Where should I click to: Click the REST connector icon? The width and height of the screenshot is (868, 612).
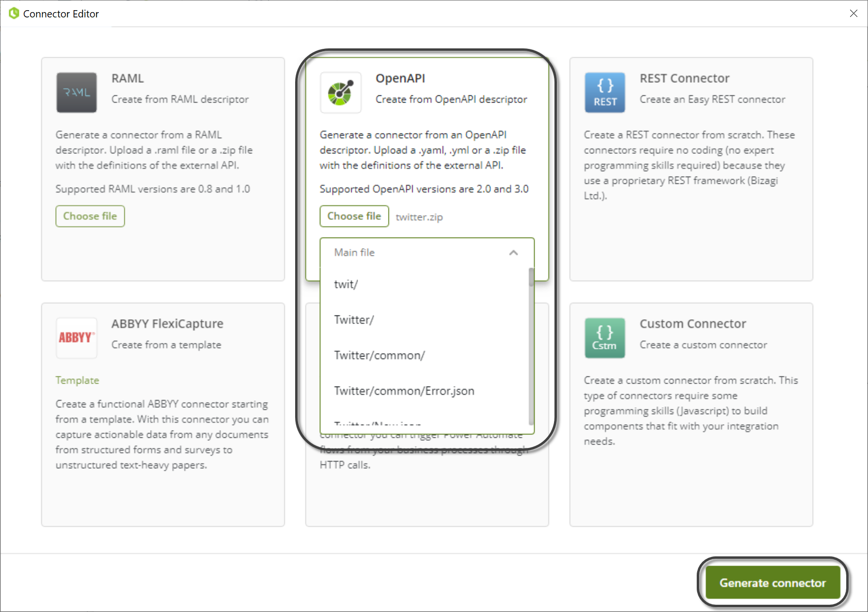[x=605, y=92]
